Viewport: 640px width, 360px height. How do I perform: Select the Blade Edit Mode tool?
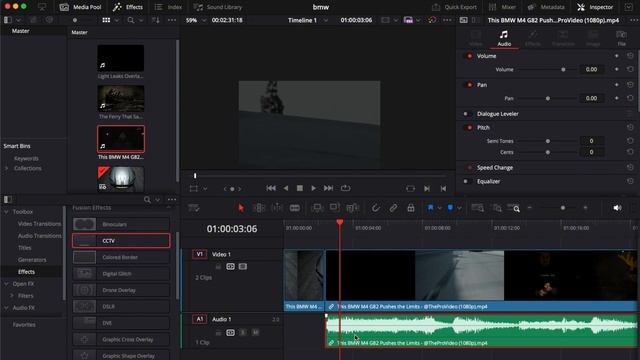tap(295, 208)
